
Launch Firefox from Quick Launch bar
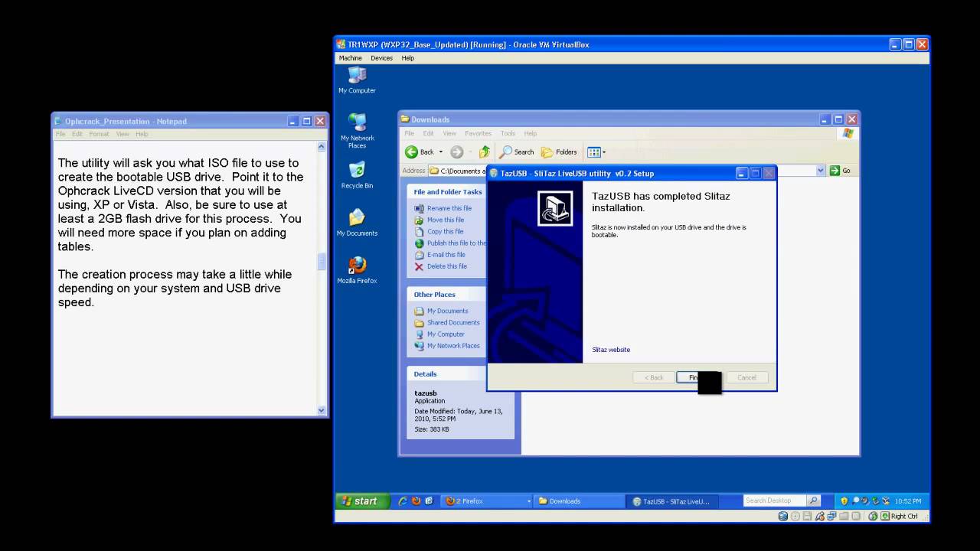[x=416, y=501]
